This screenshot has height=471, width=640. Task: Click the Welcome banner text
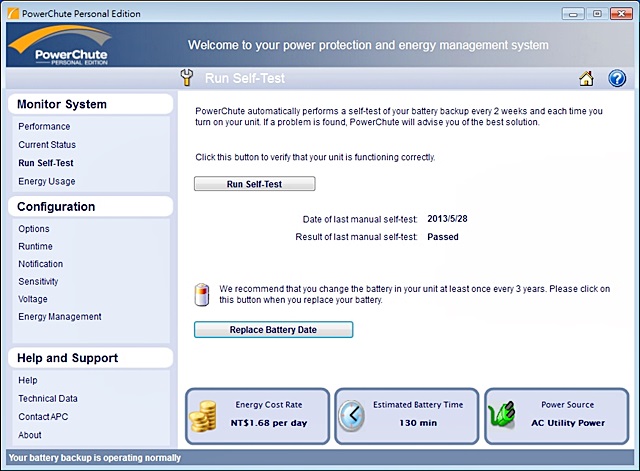(368, 45)
